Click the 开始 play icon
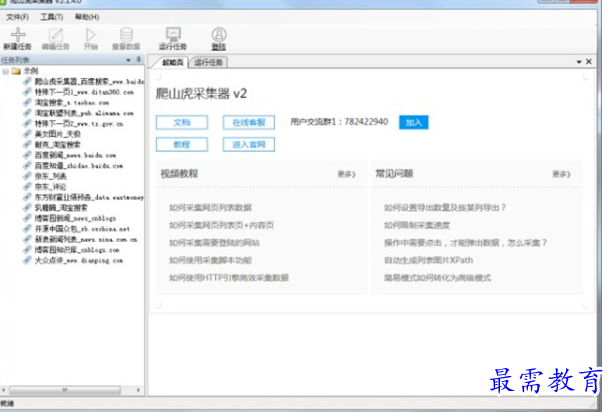This screenshot has height=412, width=611. click(90, 35)
